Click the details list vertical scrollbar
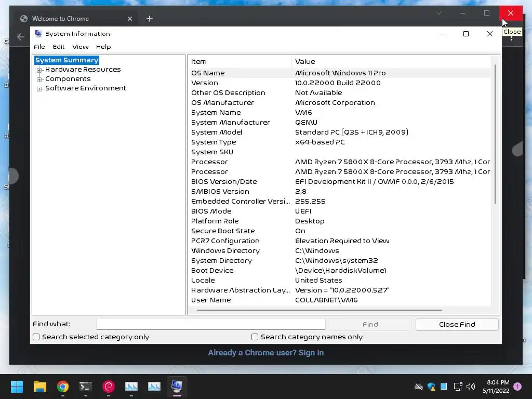The height and width of the screenshot is (399, 532). 495,134
